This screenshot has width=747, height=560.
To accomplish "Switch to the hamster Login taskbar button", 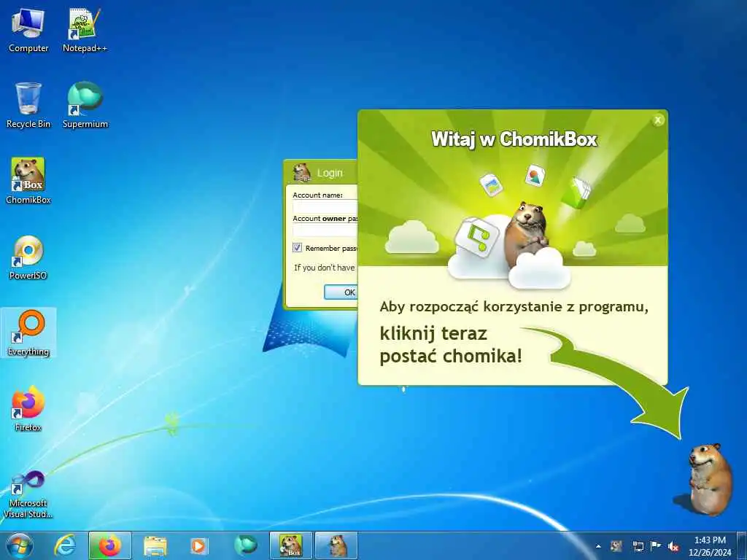I will 336,545.
